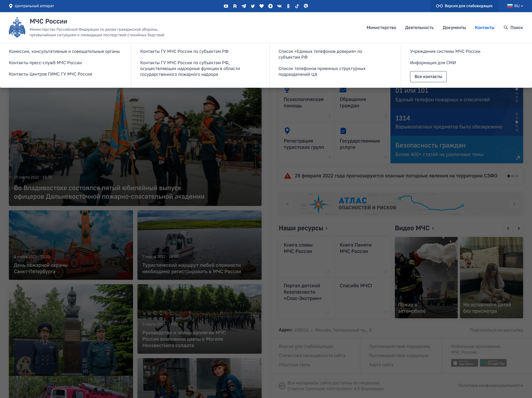Select filled dot beside 1314 statistic
Screen dimensions: 532x398
pos(517,122)
